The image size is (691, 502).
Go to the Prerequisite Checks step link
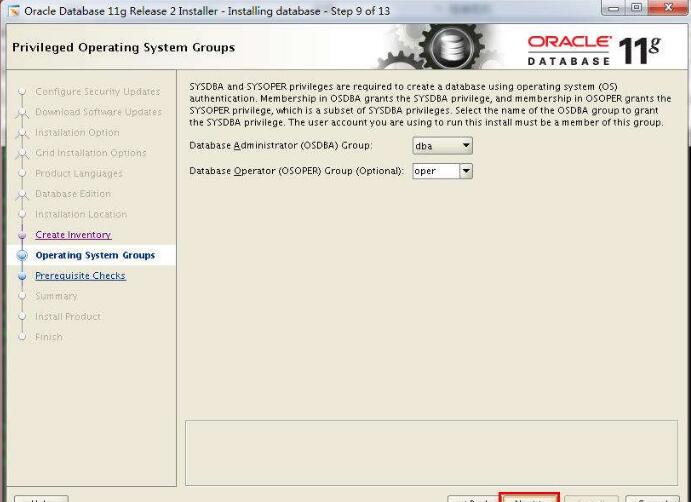80,276
